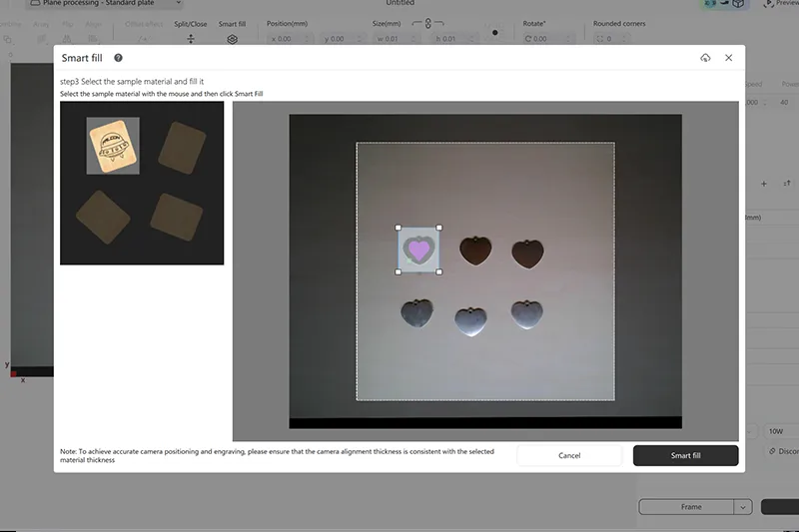Cancel the Smart fill dialog
This screenshot has height=532, width=799.
(569, 455)
